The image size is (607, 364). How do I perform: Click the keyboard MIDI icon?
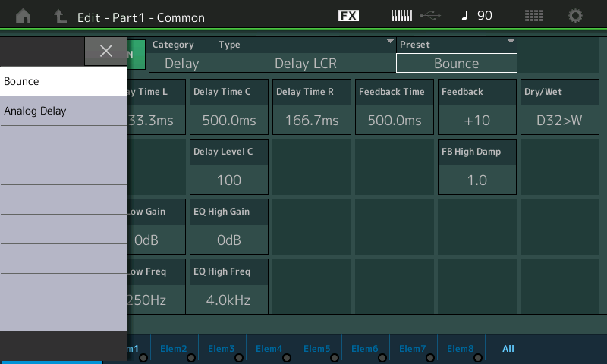(x=404, y=16)
